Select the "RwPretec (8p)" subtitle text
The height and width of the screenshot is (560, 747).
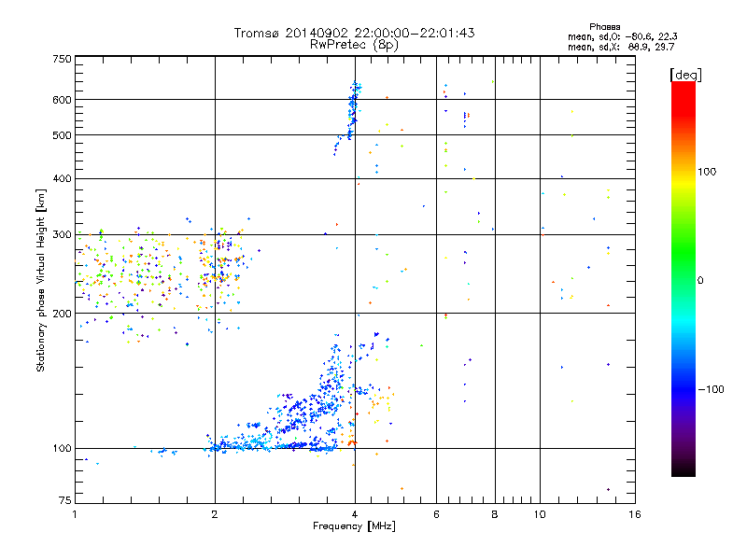pos(354,45)
